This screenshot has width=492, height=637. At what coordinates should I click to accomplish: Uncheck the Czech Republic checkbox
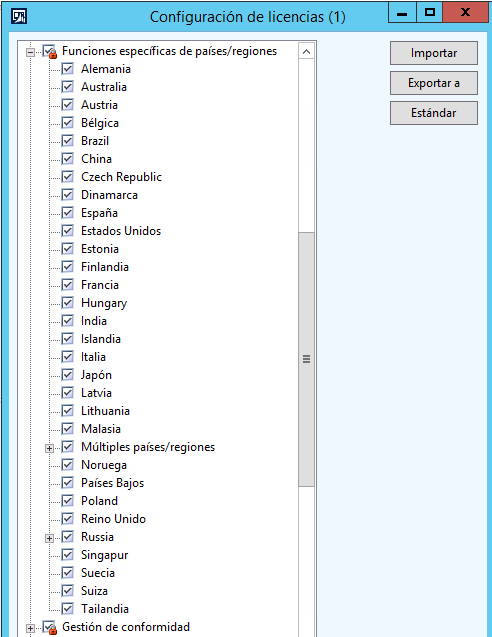point(67,177)
